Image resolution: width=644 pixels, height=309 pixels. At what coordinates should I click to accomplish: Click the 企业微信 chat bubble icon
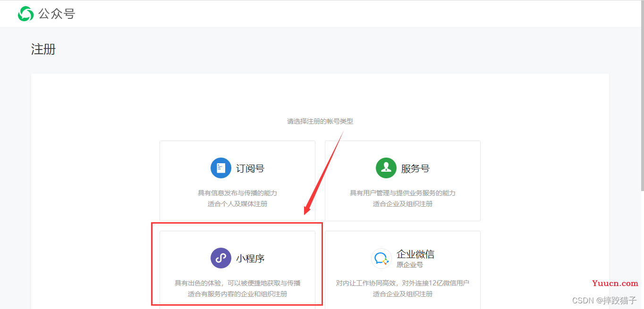tap(381, 259)
